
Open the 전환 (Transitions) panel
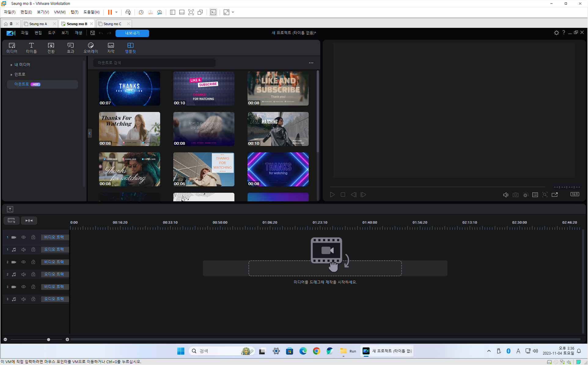51,48
